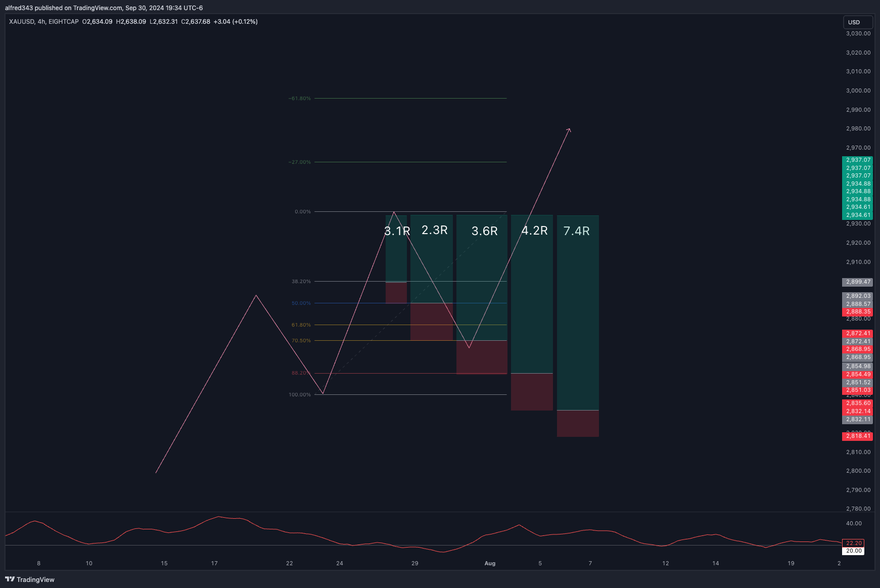Viewport: 880px width, 588px height.
Task: Click the 20.00 indicator level tag
Action: [x=854, y=551]
